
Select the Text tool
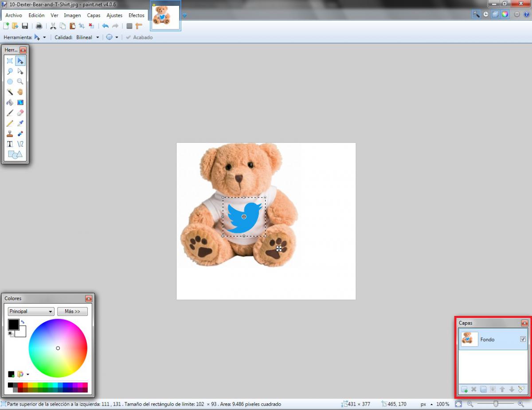[10, 144]
